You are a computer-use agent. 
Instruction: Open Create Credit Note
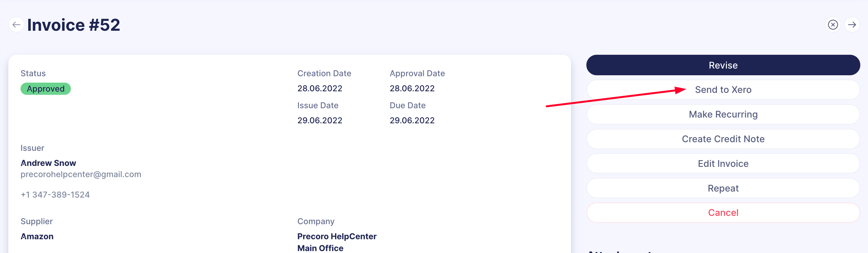coord(723,139)
